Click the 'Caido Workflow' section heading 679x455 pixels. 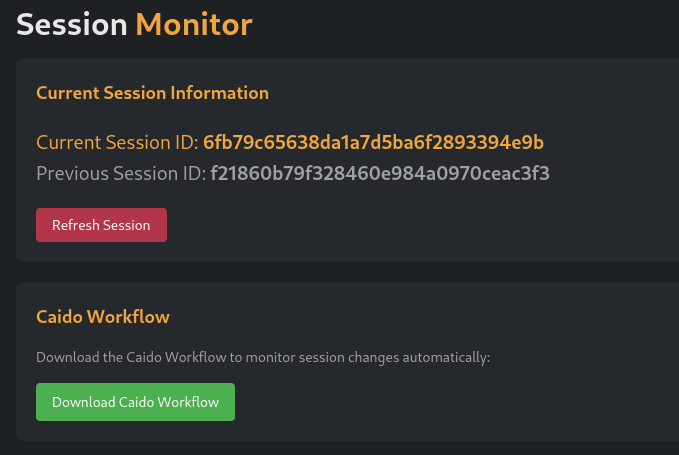pos(103,317)
